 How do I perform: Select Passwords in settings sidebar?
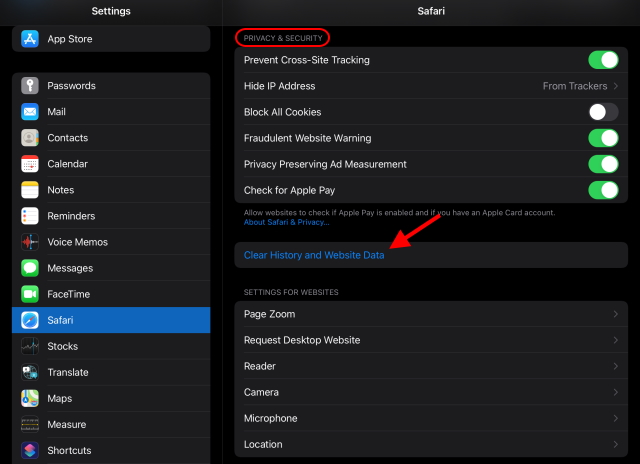click(x=111, y=86)
